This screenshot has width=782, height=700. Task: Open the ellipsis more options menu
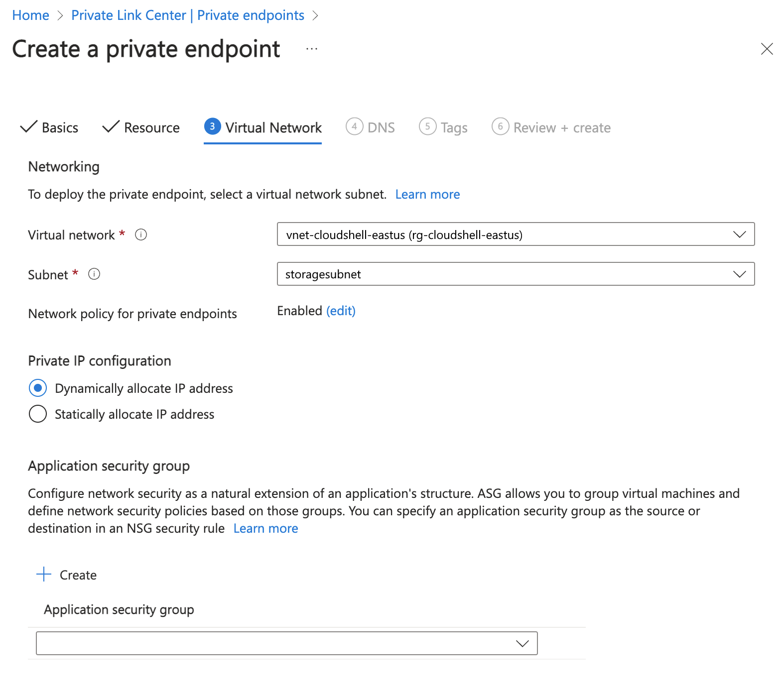pos(312,49)
